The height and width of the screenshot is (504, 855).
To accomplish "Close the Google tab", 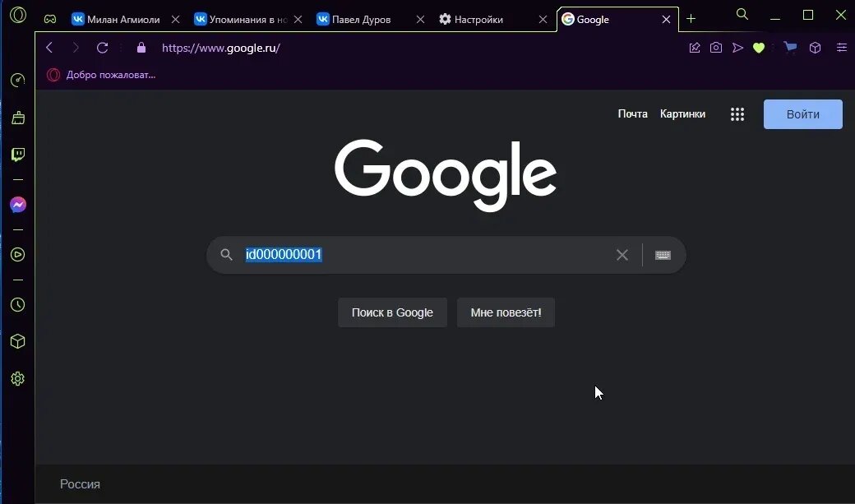I will 667,19.
